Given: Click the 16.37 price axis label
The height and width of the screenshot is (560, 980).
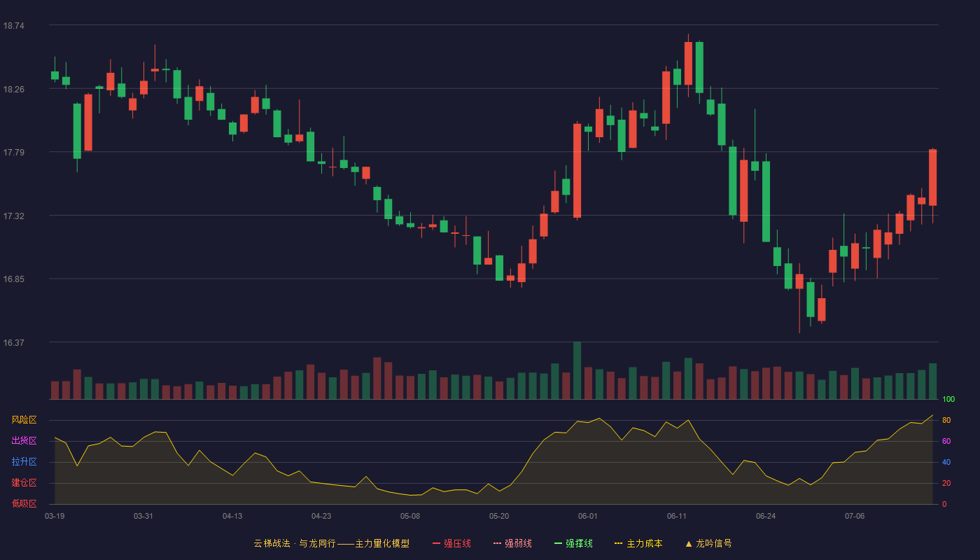Looking at the screenshot, I should (14, 343).
